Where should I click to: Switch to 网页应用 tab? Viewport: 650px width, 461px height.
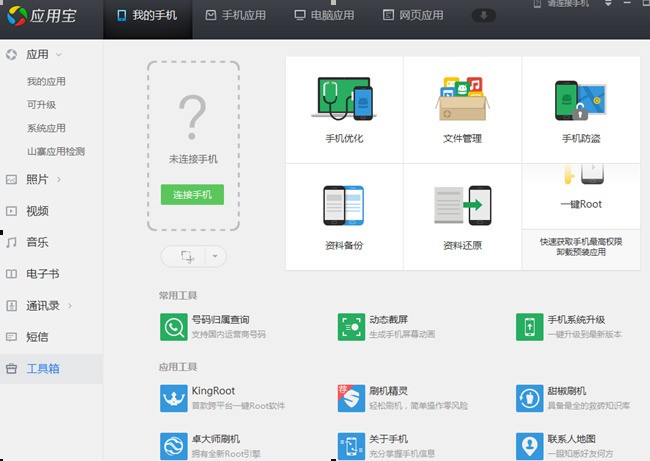413,16
